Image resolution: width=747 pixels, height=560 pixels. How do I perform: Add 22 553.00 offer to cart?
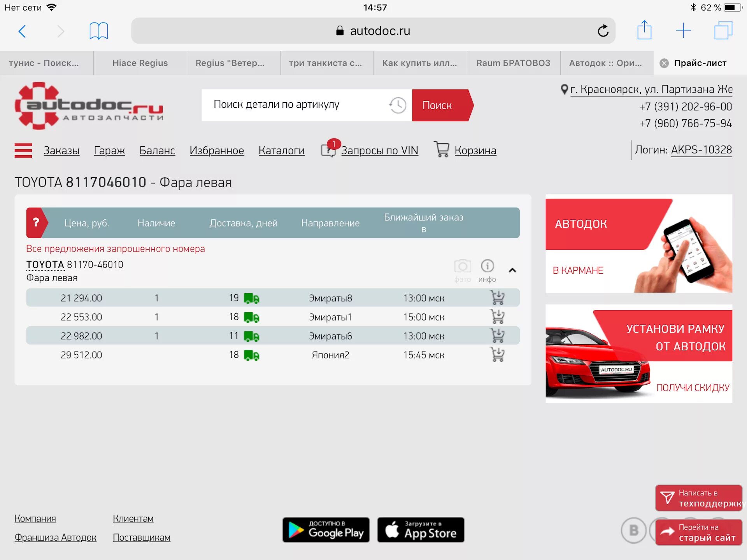point(497,317)
